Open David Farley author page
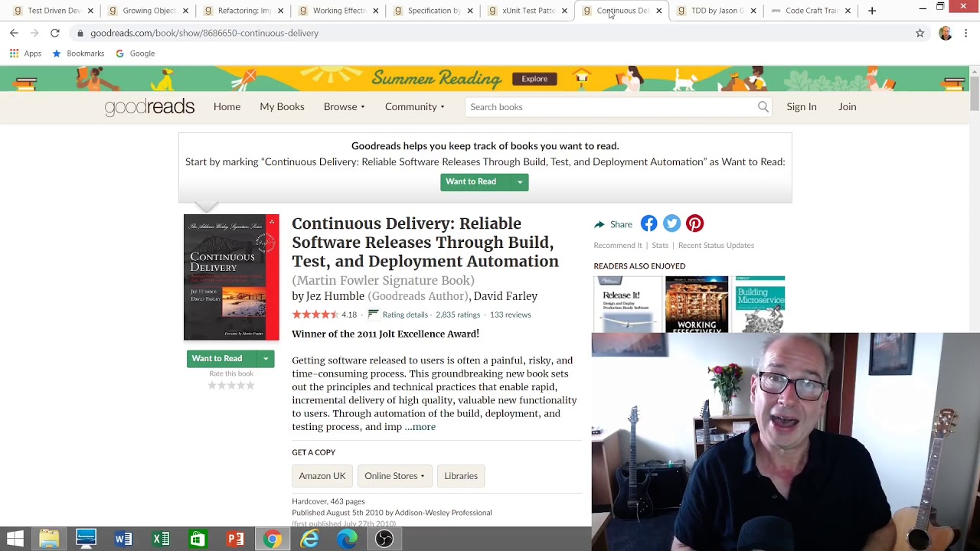This screenshot has width=980, height=551. 505,296
